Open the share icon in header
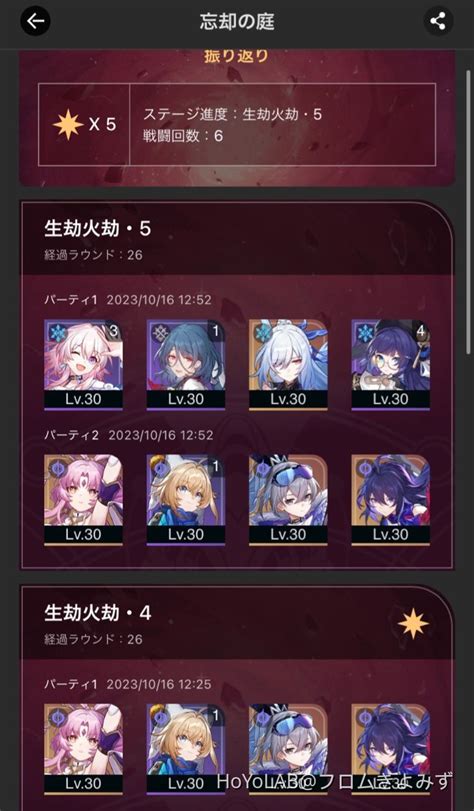 [x=438, y=21]
